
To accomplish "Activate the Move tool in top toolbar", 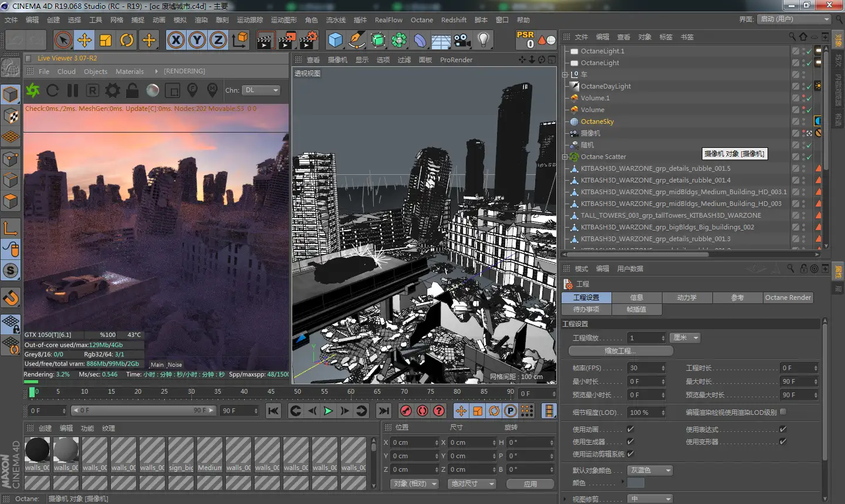I will click(x=84, y=40).
